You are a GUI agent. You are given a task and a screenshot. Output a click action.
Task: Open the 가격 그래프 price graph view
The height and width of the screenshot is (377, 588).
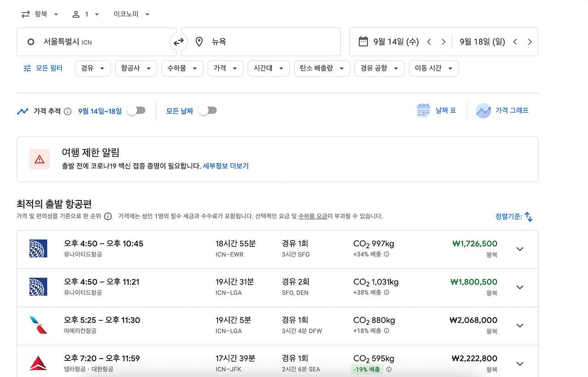503,110
